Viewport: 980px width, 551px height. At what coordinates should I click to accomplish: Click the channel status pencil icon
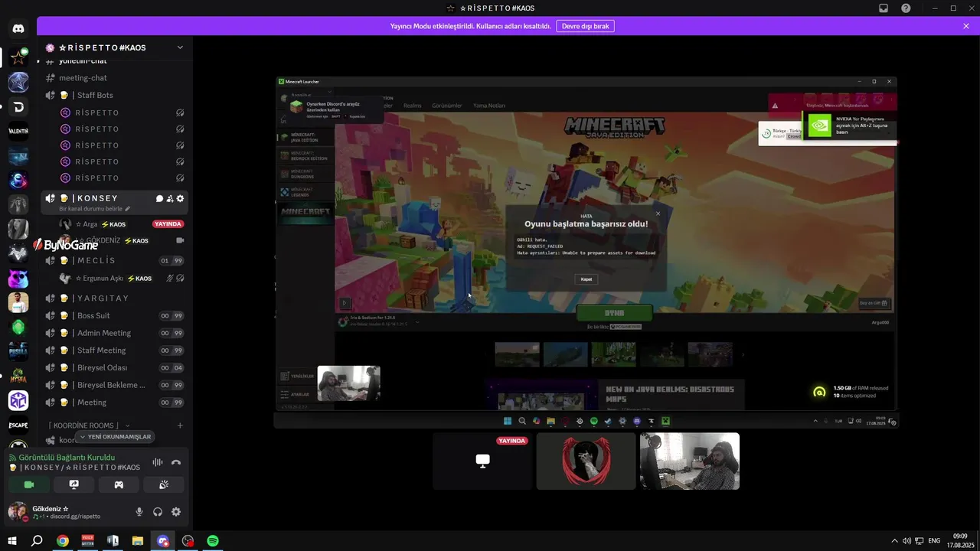pos(128,209)
